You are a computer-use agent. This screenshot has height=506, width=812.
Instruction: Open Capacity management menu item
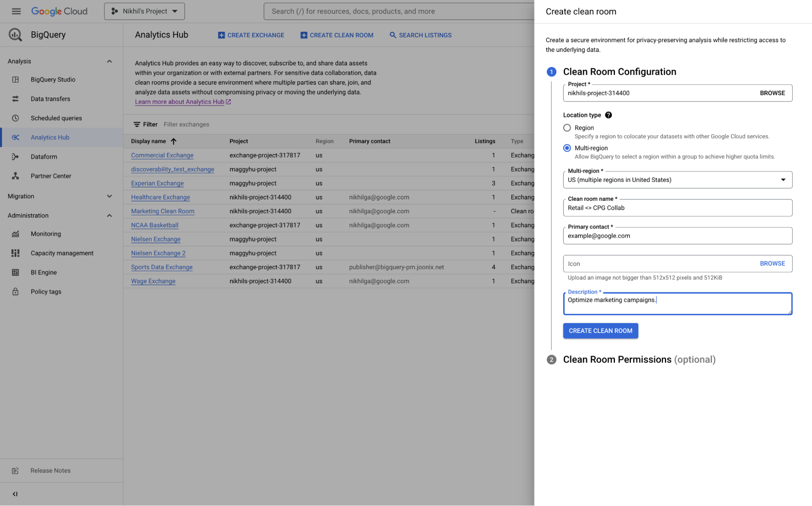[62, 253]
